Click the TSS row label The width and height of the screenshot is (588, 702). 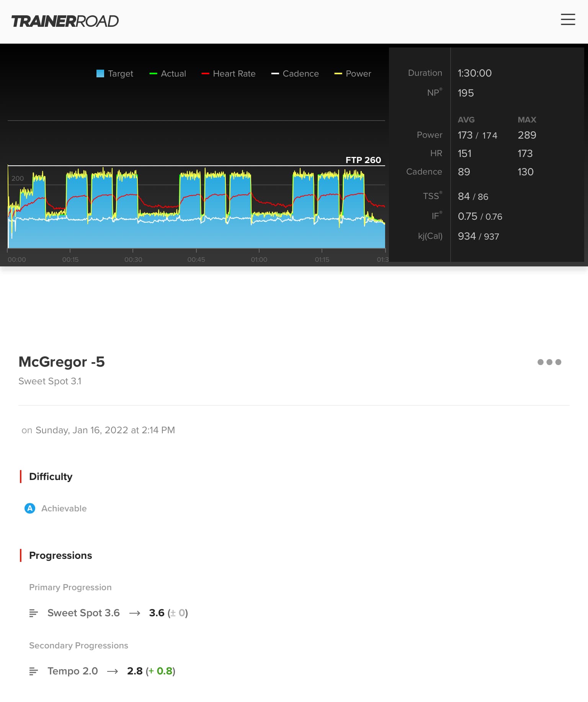click(x=433, y=196)
